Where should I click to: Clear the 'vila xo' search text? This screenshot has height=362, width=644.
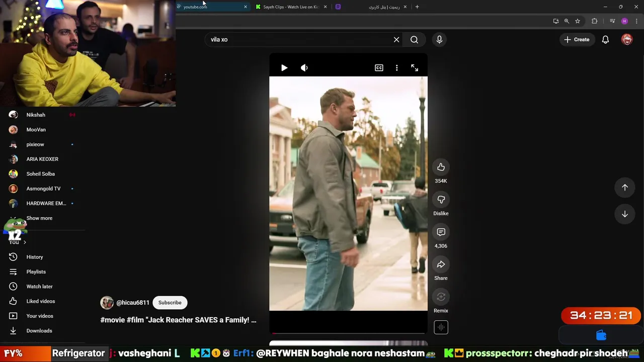[x=396, y=39]
